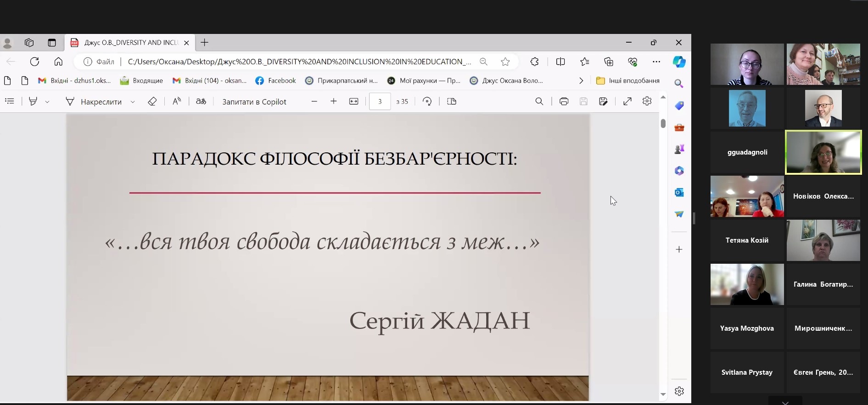
Task: Expand the highlight tool color options
Action: 47,102
